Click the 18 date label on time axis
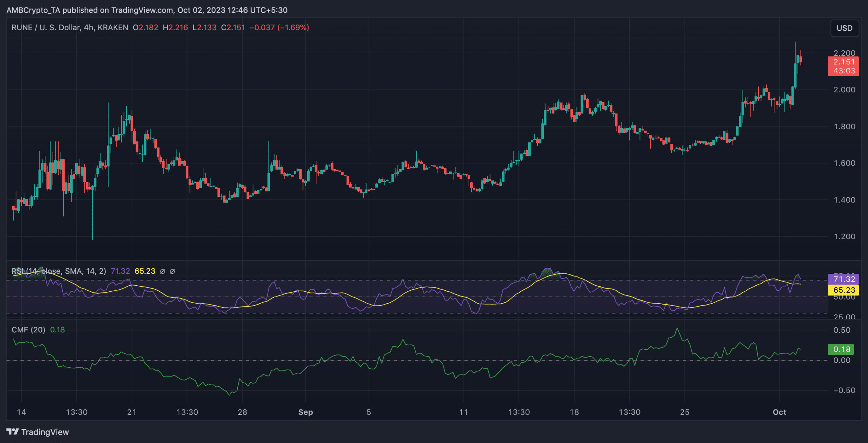Screen dimensions: 868x443 pyautogui.click(x=574, y=412)
